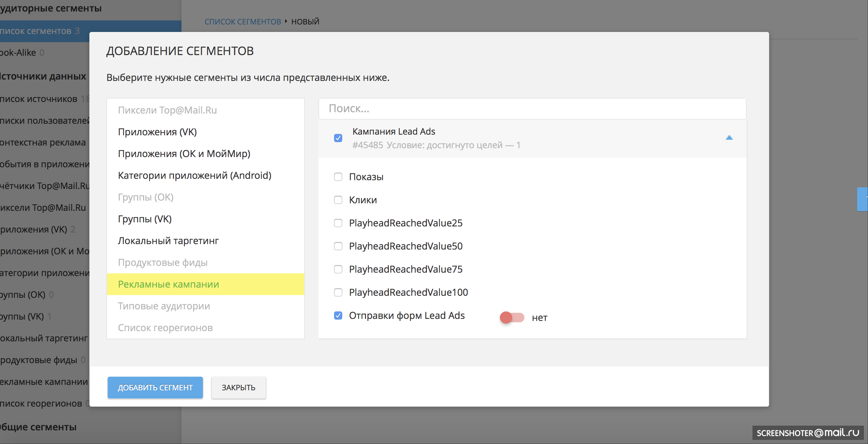Collapse the Кампания Lead Ads arrow
Screen dimensions: 868x444
click(729, 138)
